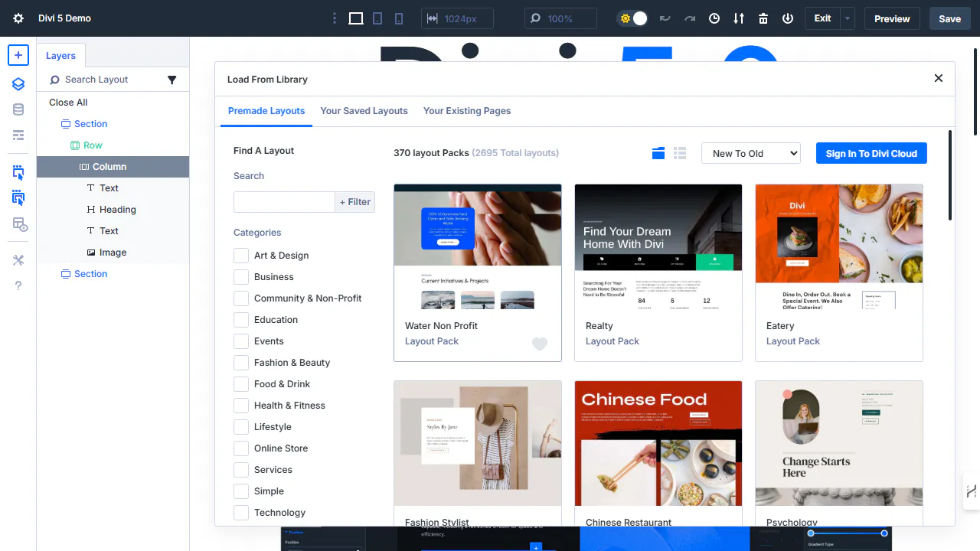Image resolution: width=980 pixels, height=551 pixels.
Task: Open the portability import/export arrows icon
Action: pyautogui.click(x=739, y=18)
